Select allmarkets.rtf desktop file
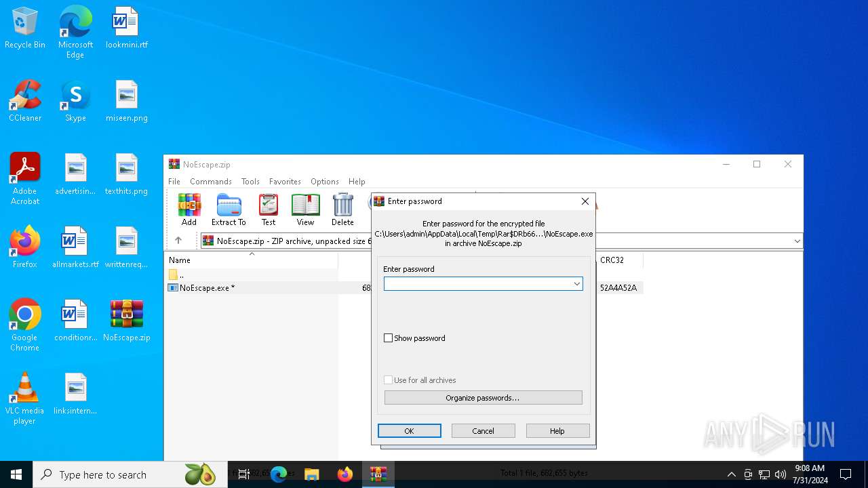Image resolution: width=868 pixels, height=488 pixels. pos(75,247)
